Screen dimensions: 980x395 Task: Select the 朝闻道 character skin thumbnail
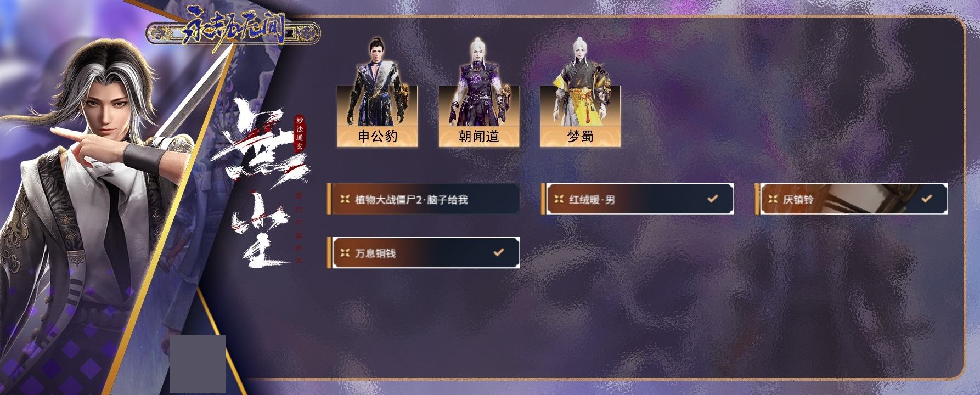coord(479,92)
